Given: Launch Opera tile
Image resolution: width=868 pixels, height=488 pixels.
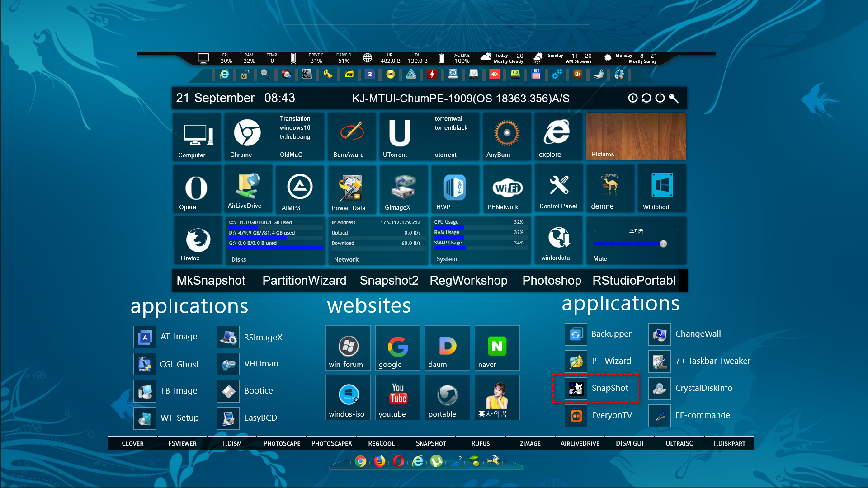Looking at the screenshot, I should click(x=197, y=189).
